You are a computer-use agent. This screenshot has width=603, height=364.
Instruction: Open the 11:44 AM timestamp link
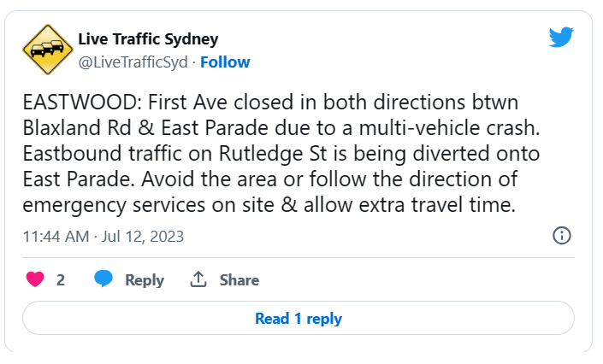(56, 236)
